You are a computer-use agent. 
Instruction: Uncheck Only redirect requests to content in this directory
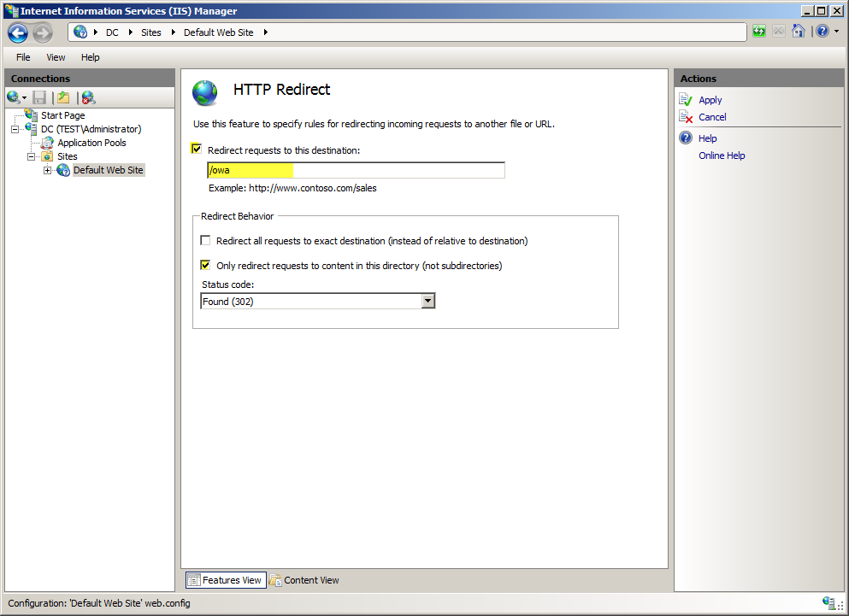(205, 265)
